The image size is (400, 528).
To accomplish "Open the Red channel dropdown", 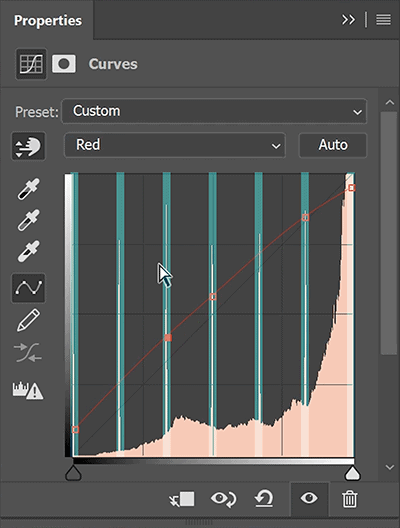I will click(175, 145).
